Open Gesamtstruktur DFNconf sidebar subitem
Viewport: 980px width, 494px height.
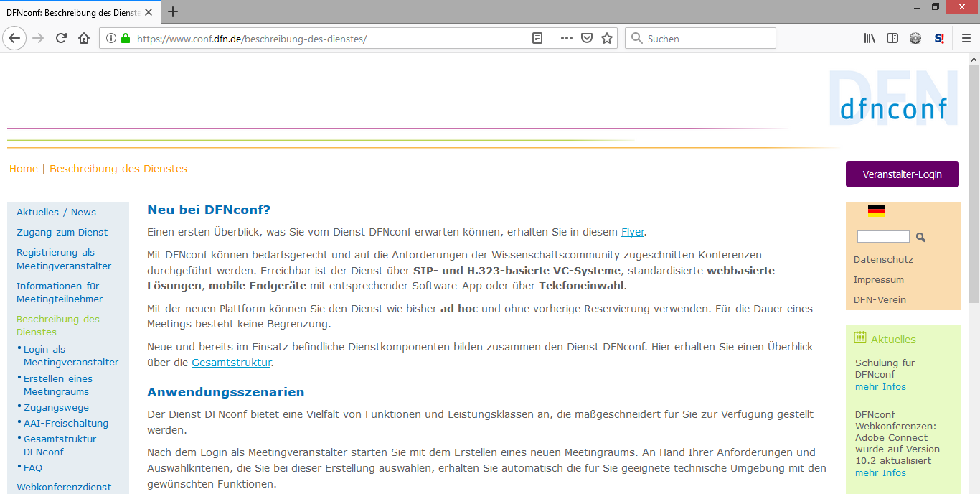(60, 445)
